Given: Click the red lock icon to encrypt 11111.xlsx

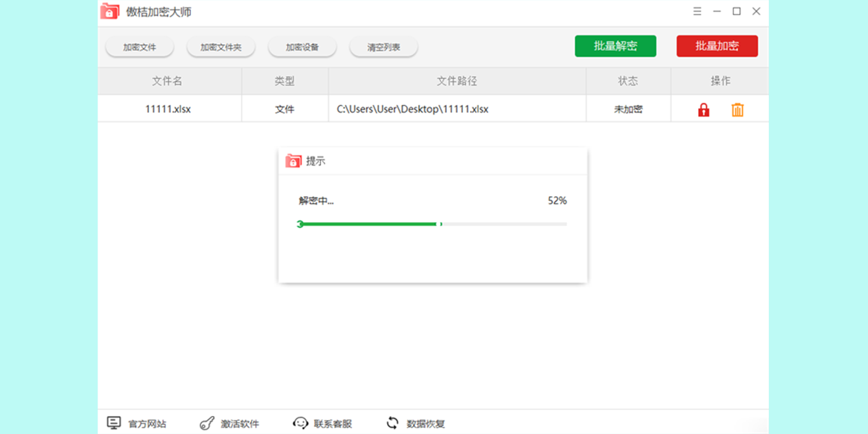Looking at the screenshot, I should pyautogui.click(x=702, y=109).
